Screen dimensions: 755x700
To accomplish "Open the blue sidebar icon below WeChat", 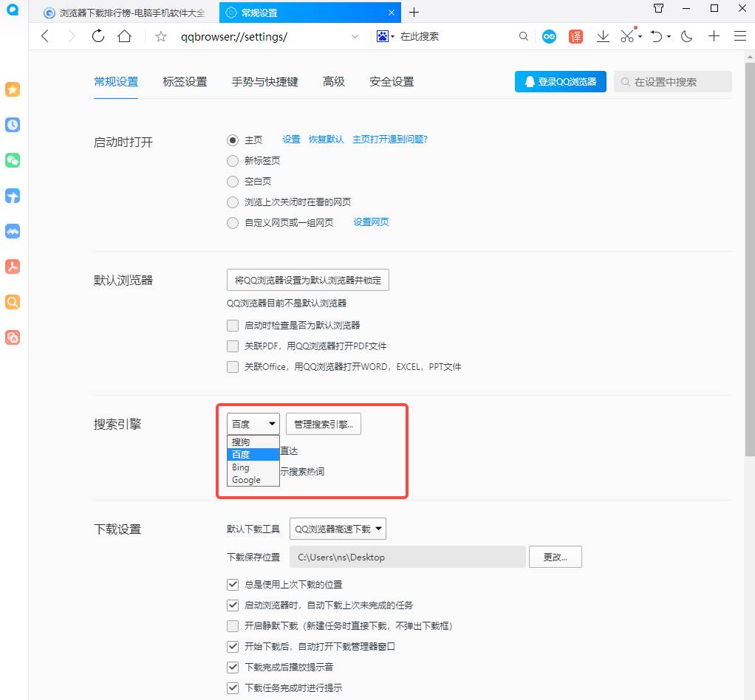I will 13,196.
